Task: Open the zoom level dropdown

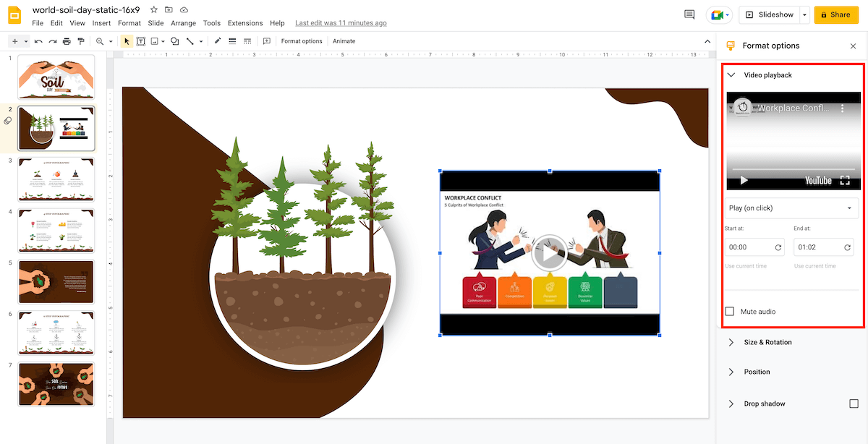Action: coord(111,41)
